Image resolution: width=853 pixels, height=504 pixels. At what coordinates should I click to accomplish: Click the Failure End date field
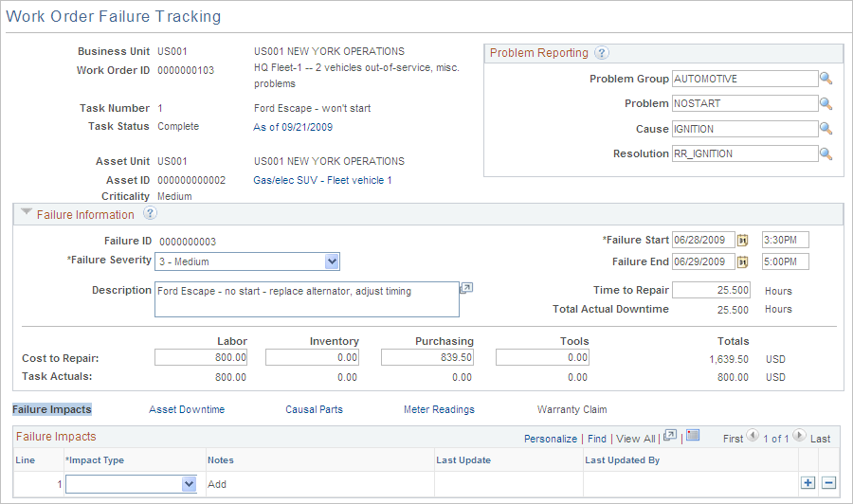(703, 261)
